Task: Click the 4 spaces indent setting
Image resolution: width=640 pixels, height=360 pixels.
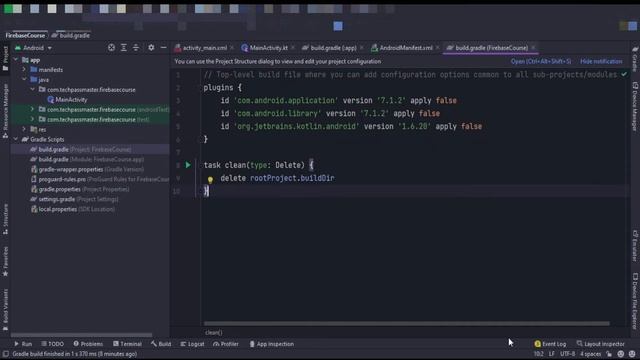Action: point(591,354)
